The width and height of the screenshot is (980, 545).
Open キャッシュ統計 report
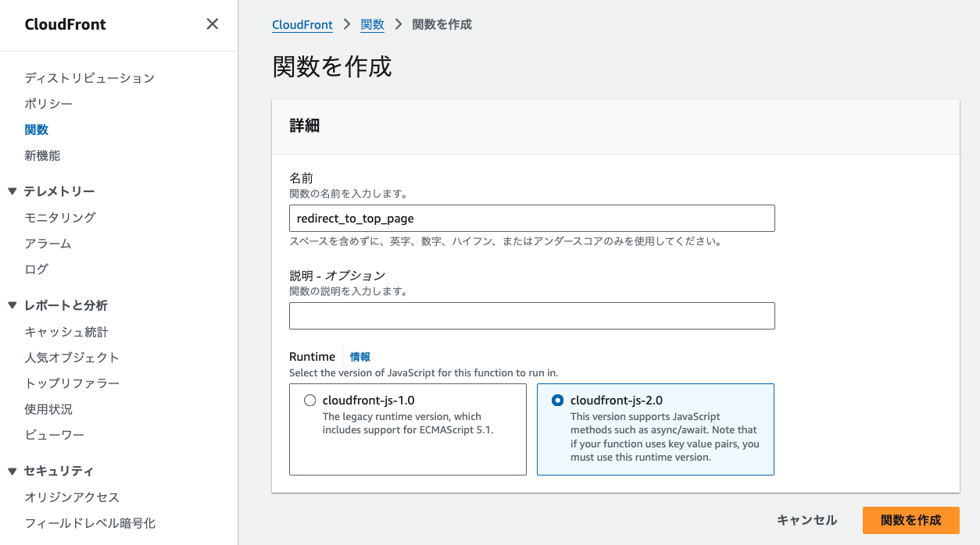point(66,332)
